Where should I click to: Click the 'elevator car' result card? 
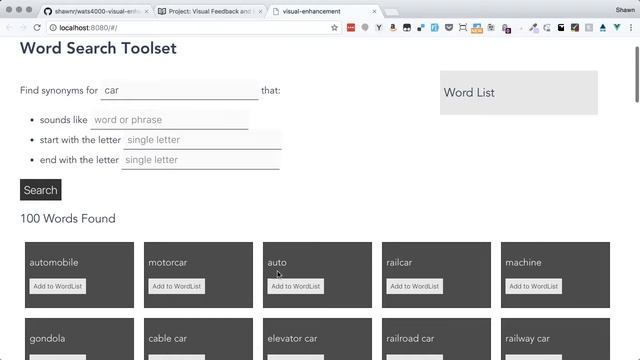pos(317,339)
